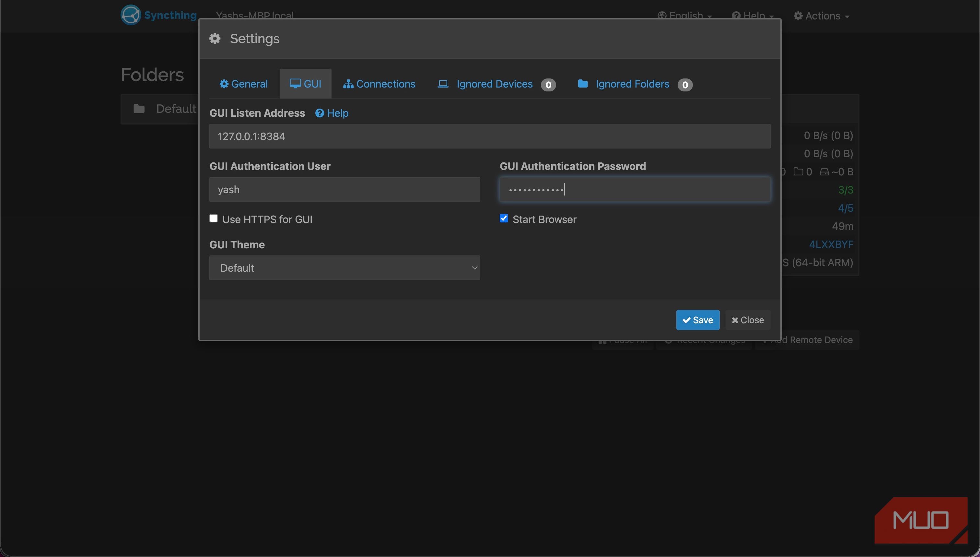Select the GUI tab

tap(305, 84)
